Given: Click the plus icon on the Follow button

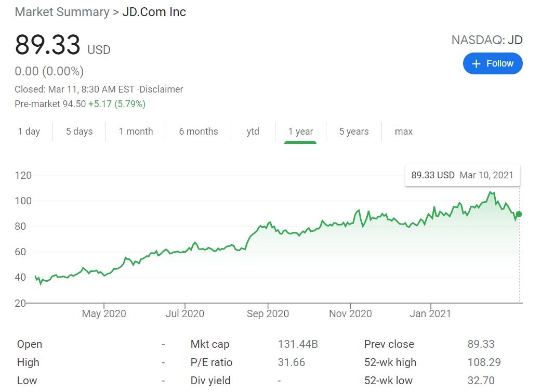Looking at the screenshot, I should pos(476,63).
